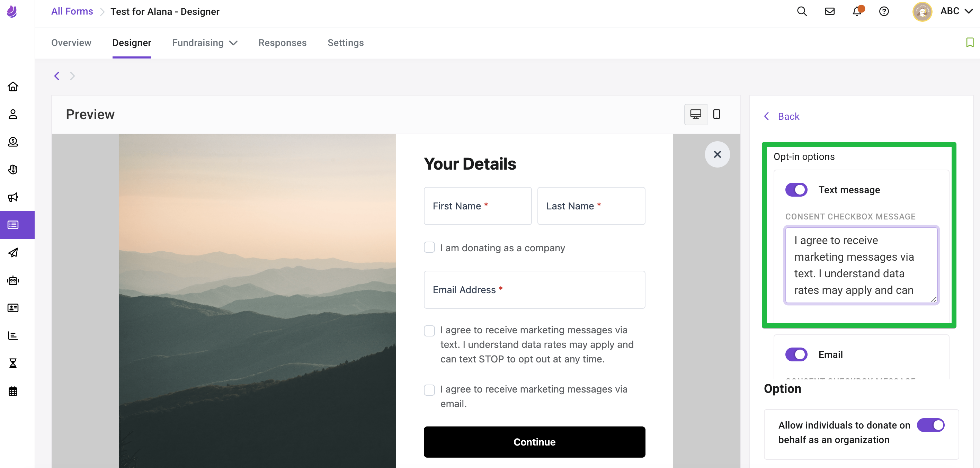Image resolution: width=980 pixels, height=468 pixels.
Task: Expand the Fundraising dropdown
Action: tap(205, 43)
